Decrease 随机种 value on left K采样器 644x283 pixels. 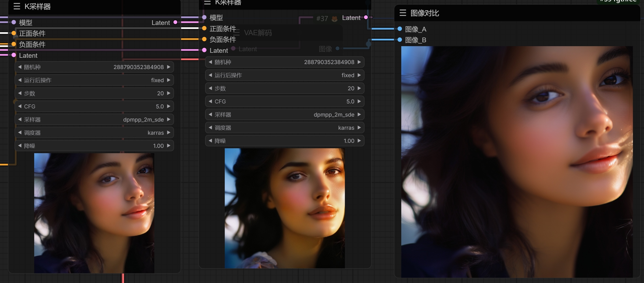pos(20,67)
